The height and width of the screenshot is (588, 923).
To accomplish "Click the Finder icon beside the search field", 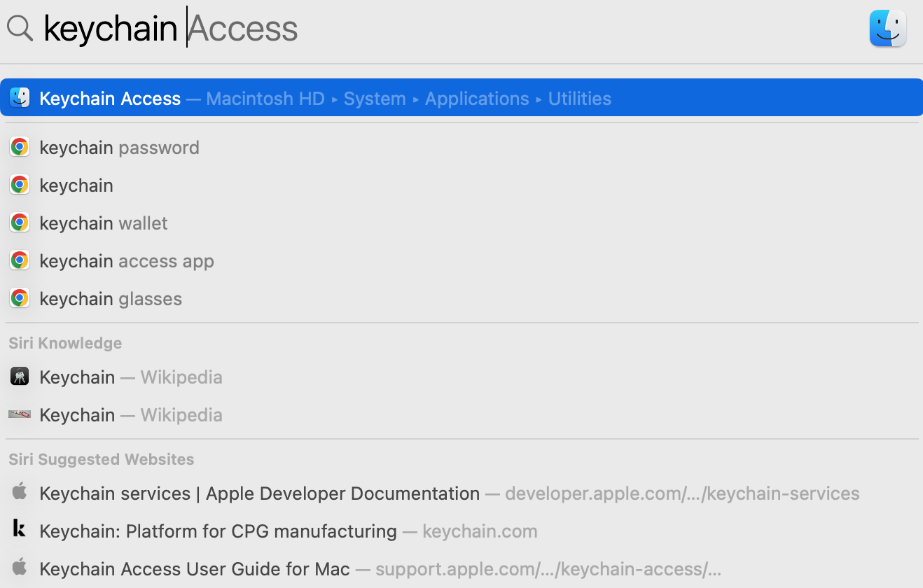I will coord(888,29).
